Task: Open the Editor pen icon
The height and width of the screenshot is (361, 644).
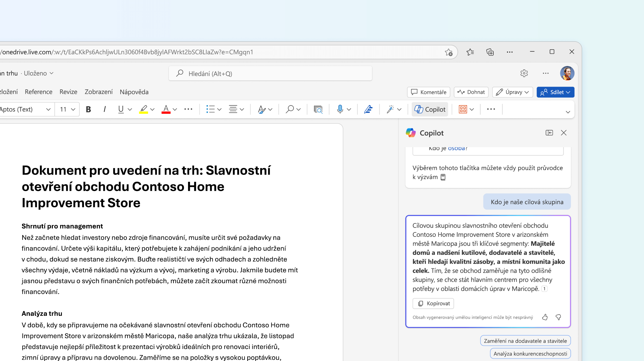Action: pos(368,109)
